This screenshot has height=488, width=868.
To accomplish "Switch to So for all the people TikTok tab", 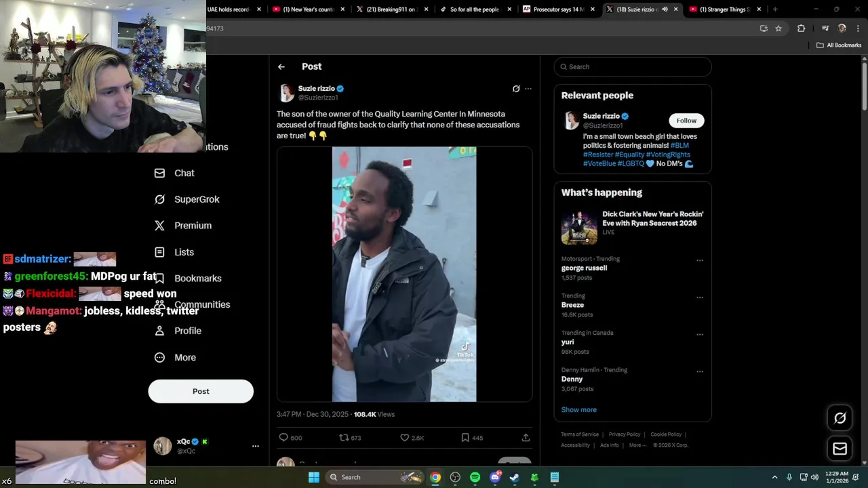I will (475, 9).
